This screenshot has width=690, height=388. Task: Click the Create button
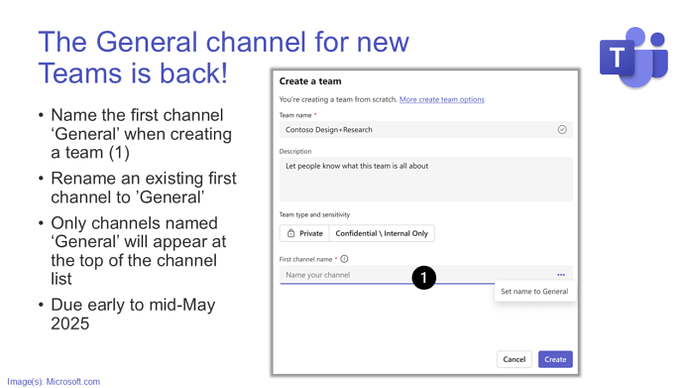(555, 359)
